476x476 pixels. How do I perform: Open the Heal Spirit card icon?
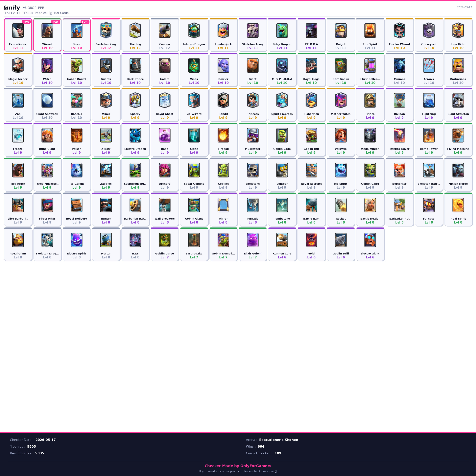[458, 205]
